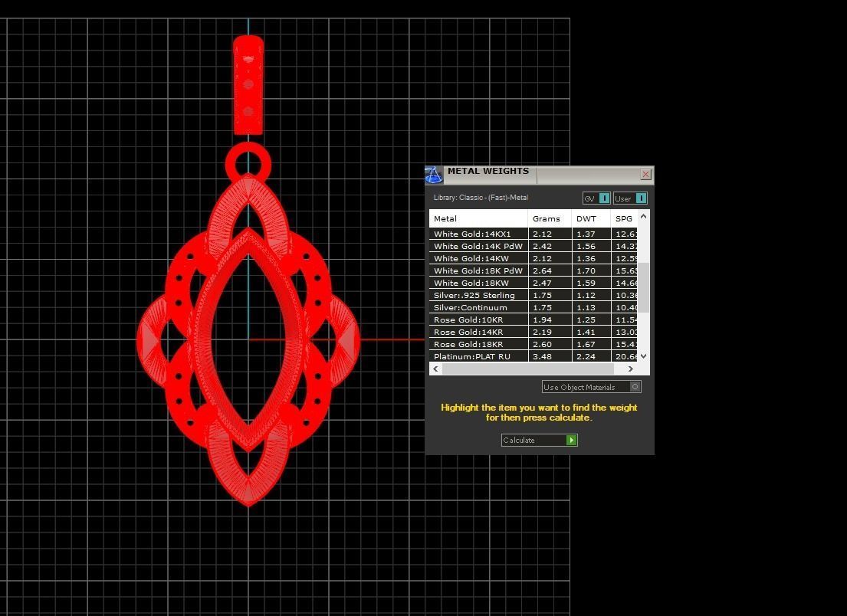This screenshot has width=847, height=616.
Task: Click table scroll up arrow
Action: pyautogui.click(x=643, y=217)
